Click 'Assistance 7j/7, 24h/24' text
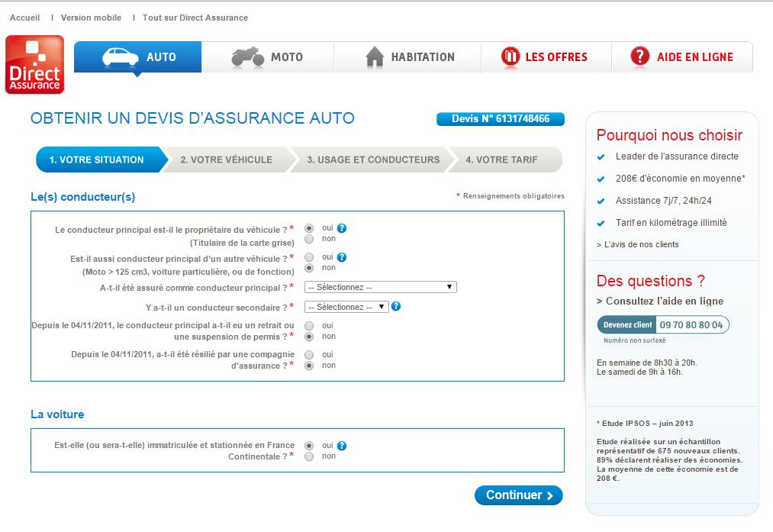The width and height of the screenshot is (773, 532). pos(664,201)
